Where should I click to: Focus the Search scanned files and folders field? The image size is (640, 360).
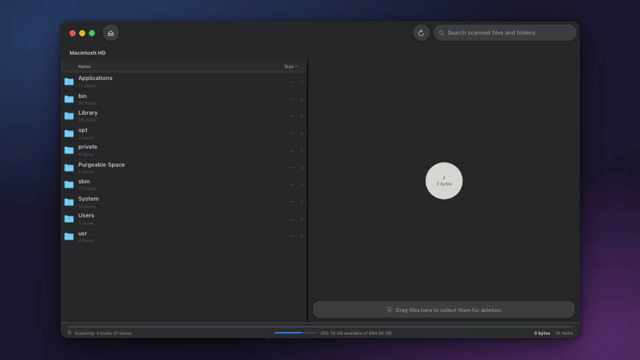(x=505, y=33)
